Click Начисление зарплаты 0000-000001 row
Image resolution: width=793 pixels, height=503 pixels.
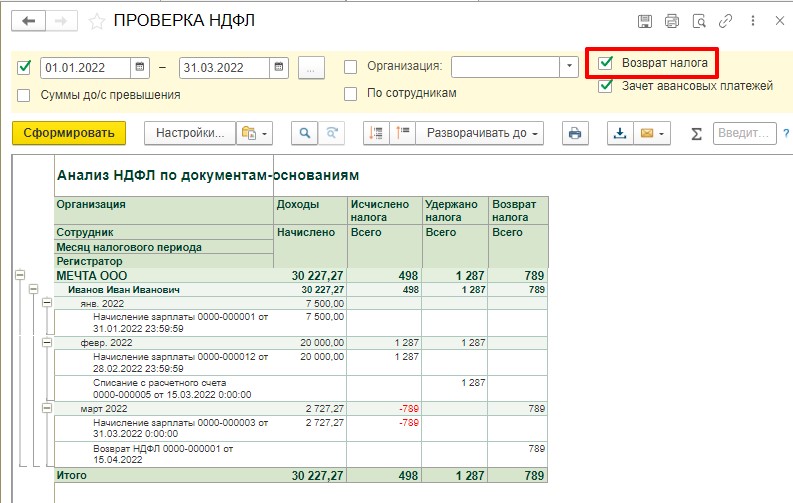(x=301, y=323)
